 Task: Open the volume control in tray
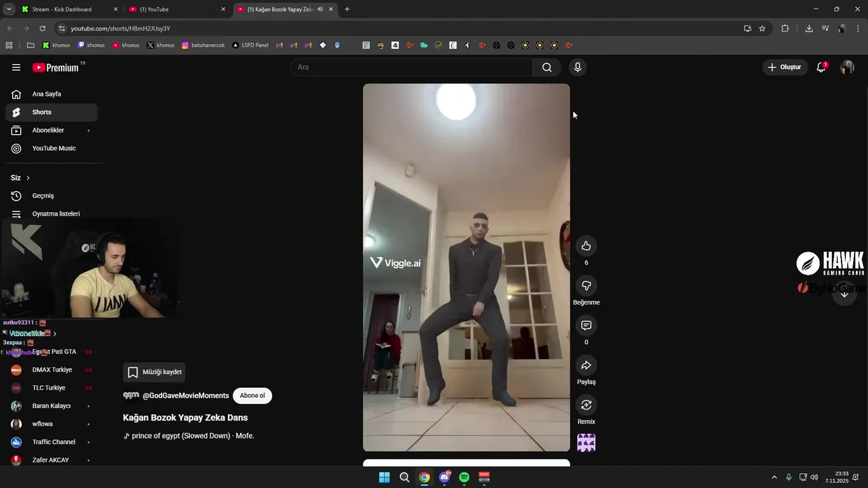point(814,477)
